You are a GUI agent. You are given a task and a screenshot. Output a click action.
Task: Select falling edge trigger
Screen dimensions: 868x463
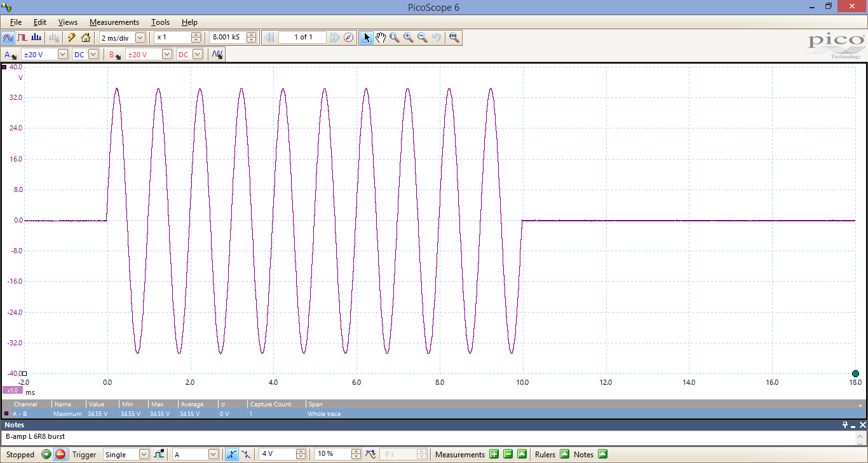[246, 454]
